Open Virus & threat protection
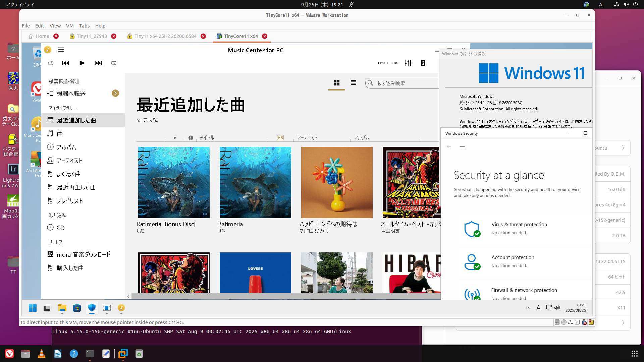This screenshot has width=644, height=362. (x=519, y=225)
